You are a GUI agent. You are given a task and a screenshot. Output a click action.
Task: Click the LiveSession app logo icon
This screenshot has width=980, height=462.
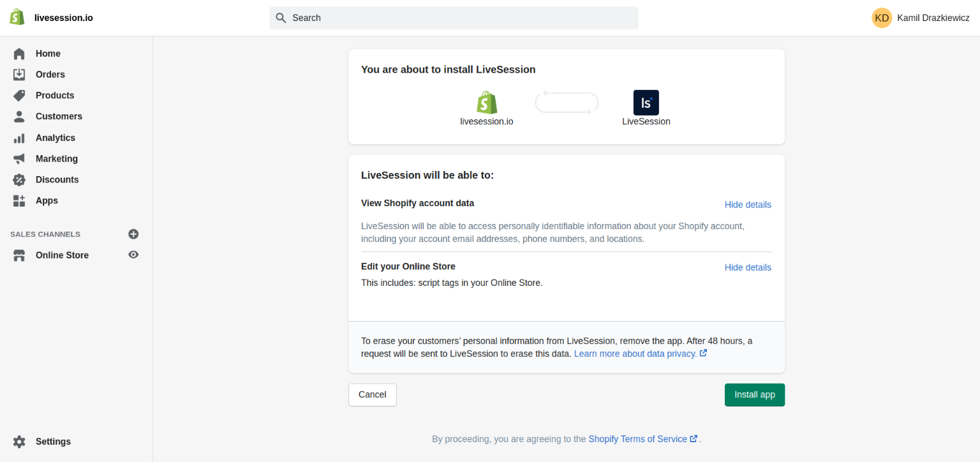point(646,103)
